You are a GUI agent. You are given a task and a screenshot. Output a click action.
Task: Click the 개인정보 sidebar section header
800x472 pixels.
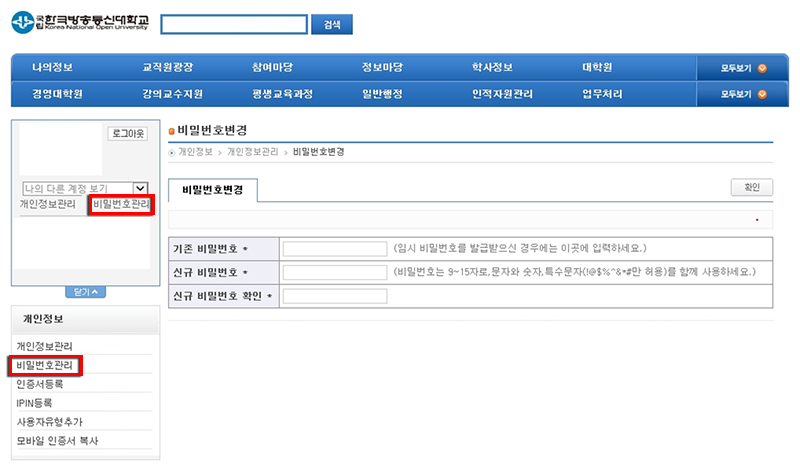[85, 319]
